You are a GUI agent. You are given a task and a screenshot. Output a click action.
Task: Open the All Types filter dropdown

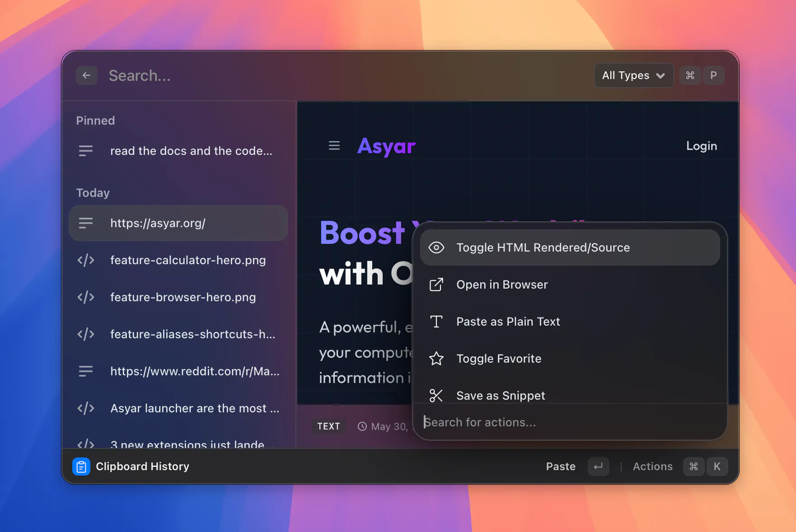634,75
